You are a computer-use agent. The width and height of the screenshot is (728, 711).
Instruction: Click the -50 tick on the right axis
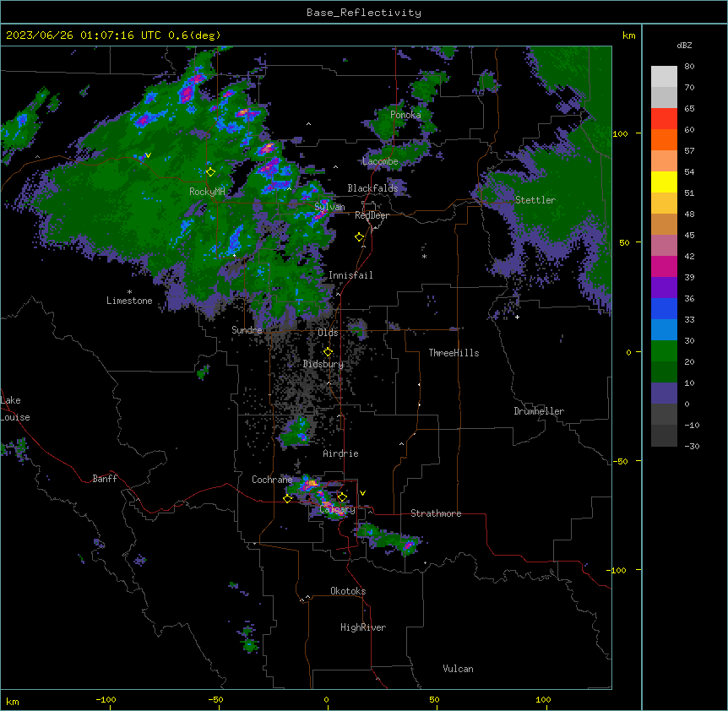coord(620,461)
